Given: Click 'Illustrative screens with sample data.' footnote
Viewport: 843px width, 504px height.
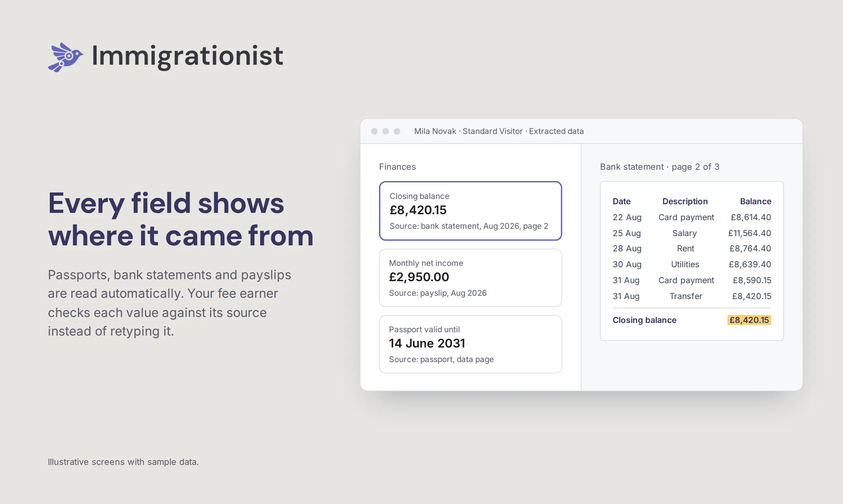Looking at the screenshot, I should (x=123, y=462).
